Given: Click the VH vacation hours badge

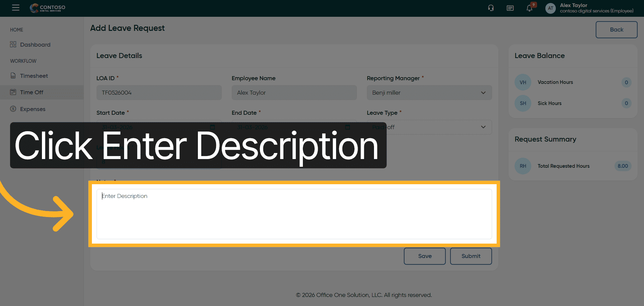Looking at the screenshot, I should 523,82.
